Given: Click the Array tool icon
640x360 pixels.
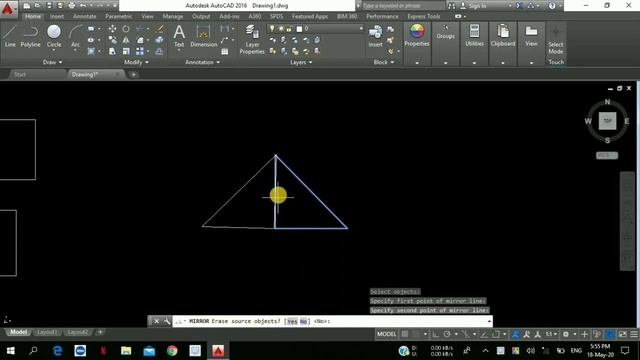Looking at the screenshot, I should click(140, 51).
